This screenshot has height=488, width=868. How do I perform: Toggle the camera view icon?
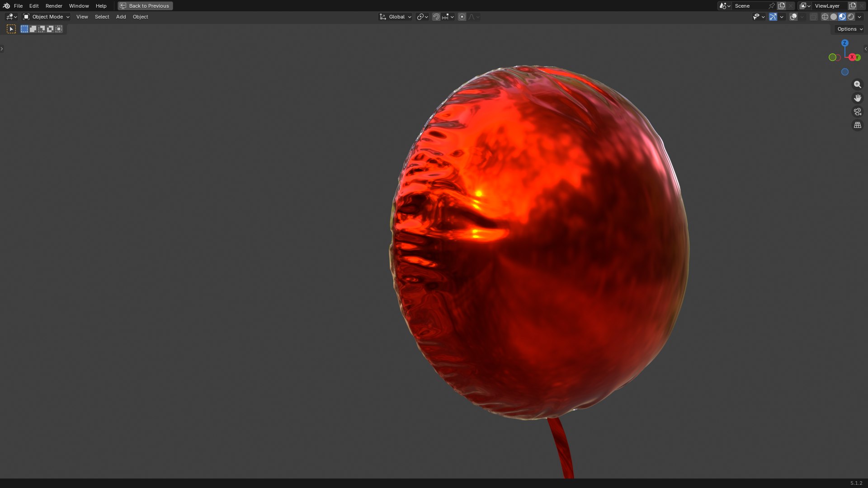click(857, 112)
